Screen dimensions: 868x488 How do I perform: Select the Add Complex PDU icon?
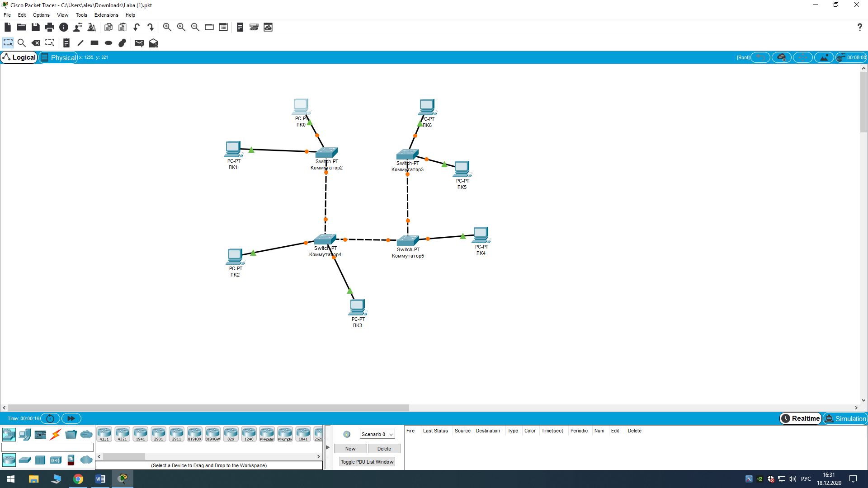154,43
